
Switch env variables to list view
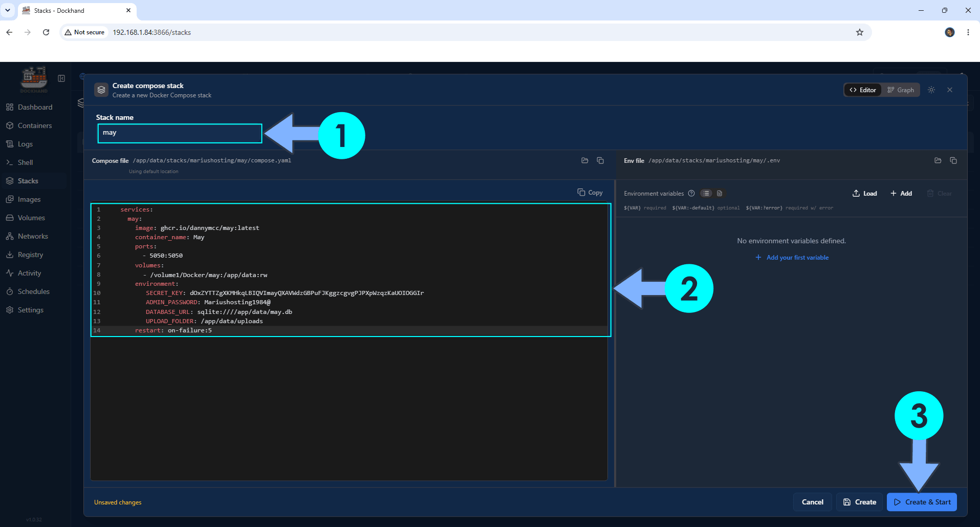click(706, 193)
